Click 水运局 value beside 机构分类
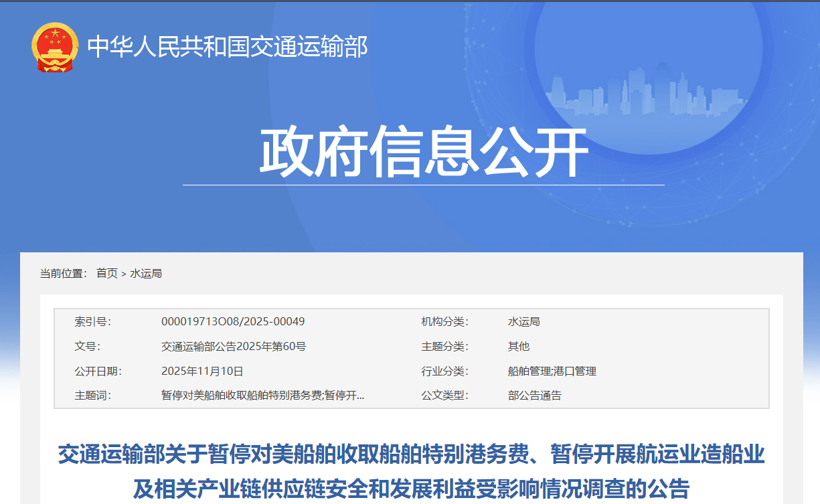820x504 pixels. (523, 321)
